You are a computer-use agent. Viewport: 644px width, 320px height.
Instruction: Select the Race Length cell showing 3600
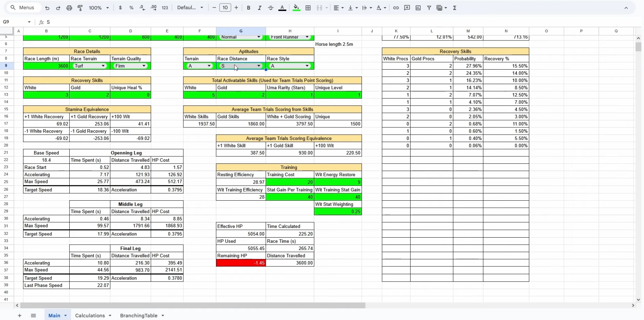[x=46, y=66]
